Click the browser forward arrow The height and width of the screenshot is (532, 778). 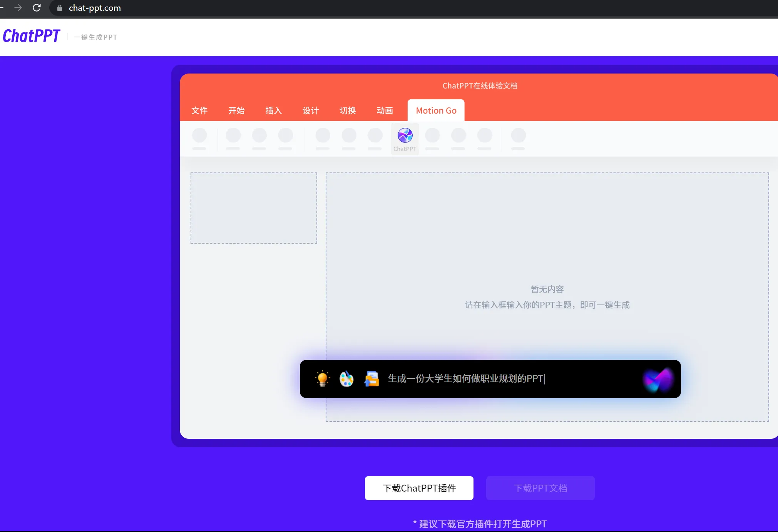coord(18,8)
